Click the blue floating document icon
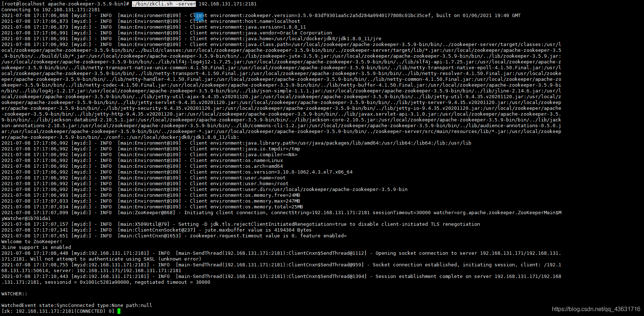 (x=199, y=16)
